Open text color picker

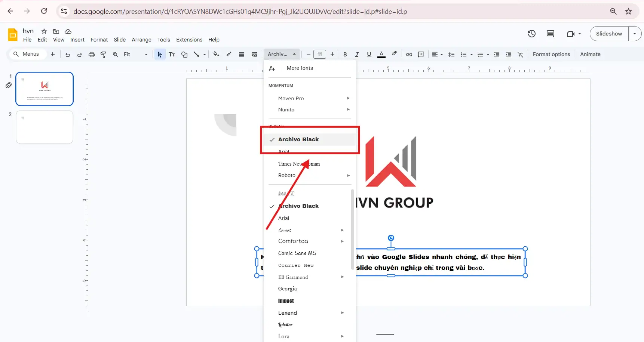(x=381, y=55)
